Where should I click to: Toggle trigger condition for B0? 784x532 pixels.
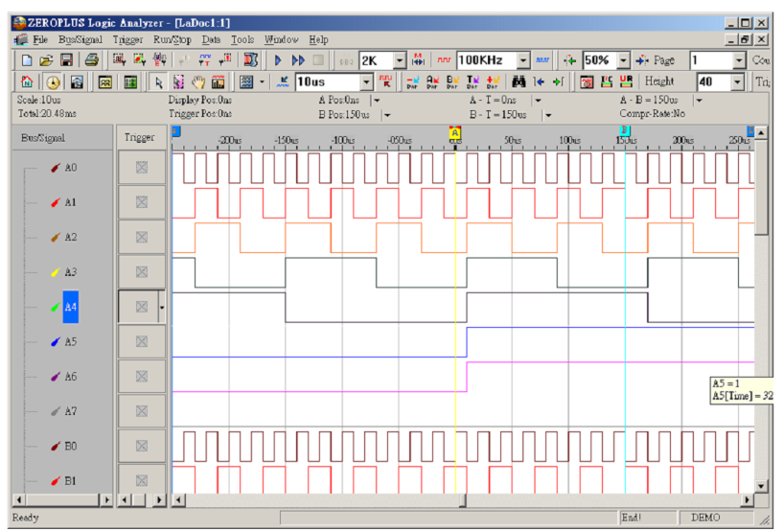(142, 446)
